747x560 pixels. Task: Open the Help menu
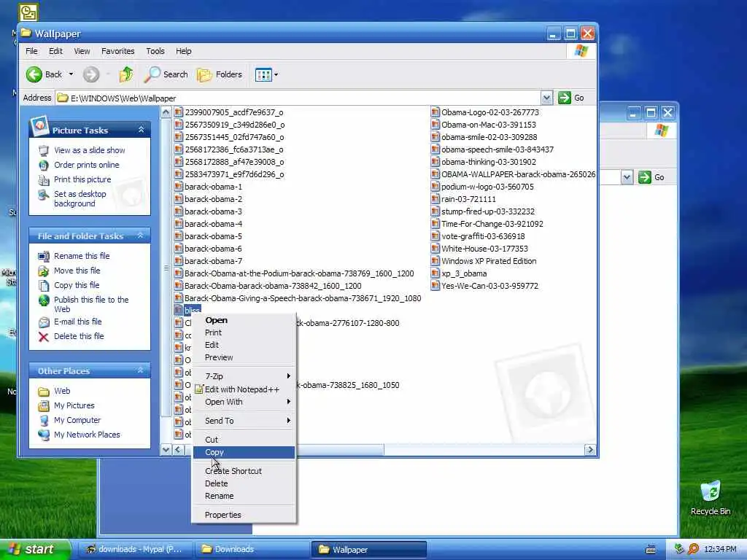(x=183, y=51)
